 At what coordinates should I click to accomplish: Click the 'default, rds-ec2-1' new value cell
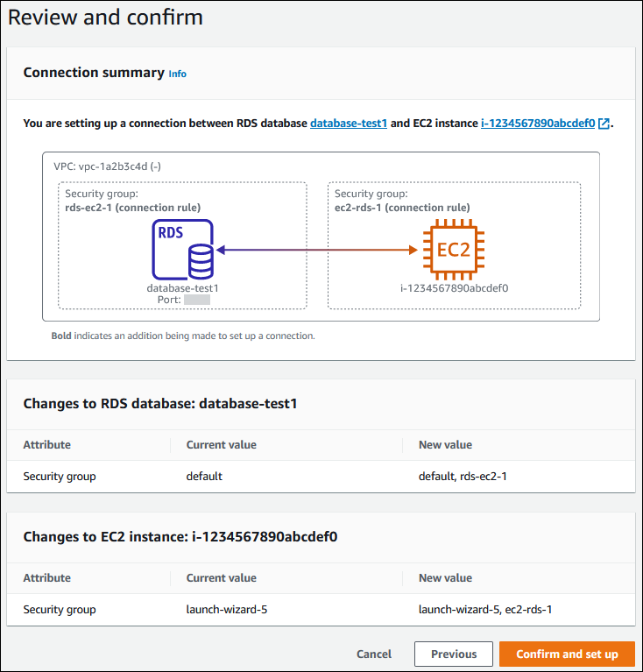point(463,477)
